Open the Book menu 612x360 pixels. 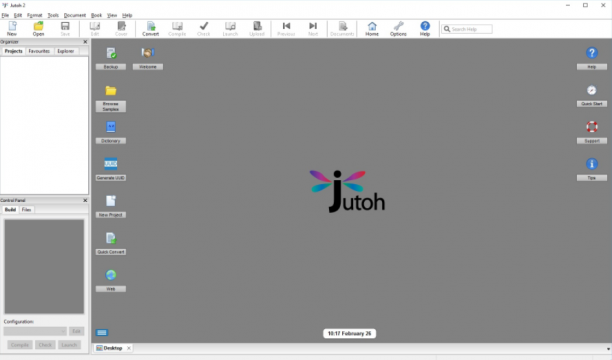(x=96, y=15)
